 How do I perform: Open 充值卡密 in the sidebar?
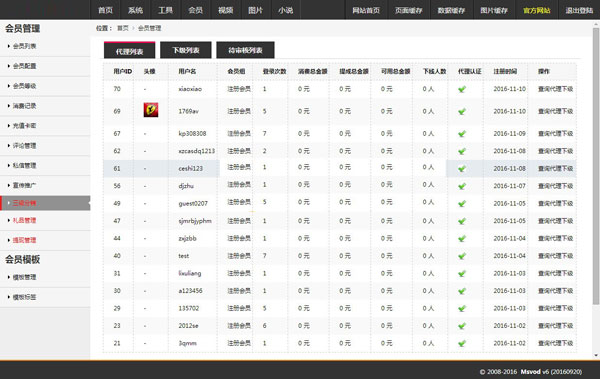tap(24, 126)
